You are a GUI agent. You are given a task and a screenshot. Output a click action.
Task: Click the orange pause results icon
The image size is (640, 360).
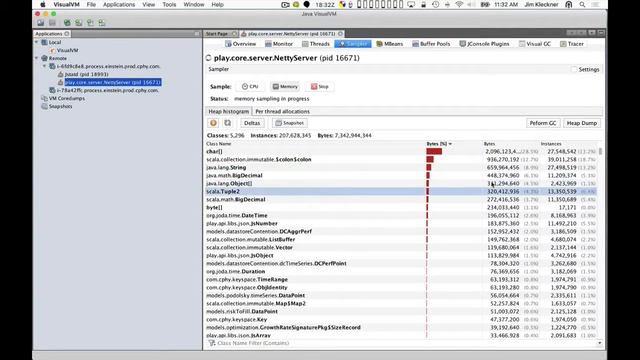pyautogui.click(x=213, y=123)
